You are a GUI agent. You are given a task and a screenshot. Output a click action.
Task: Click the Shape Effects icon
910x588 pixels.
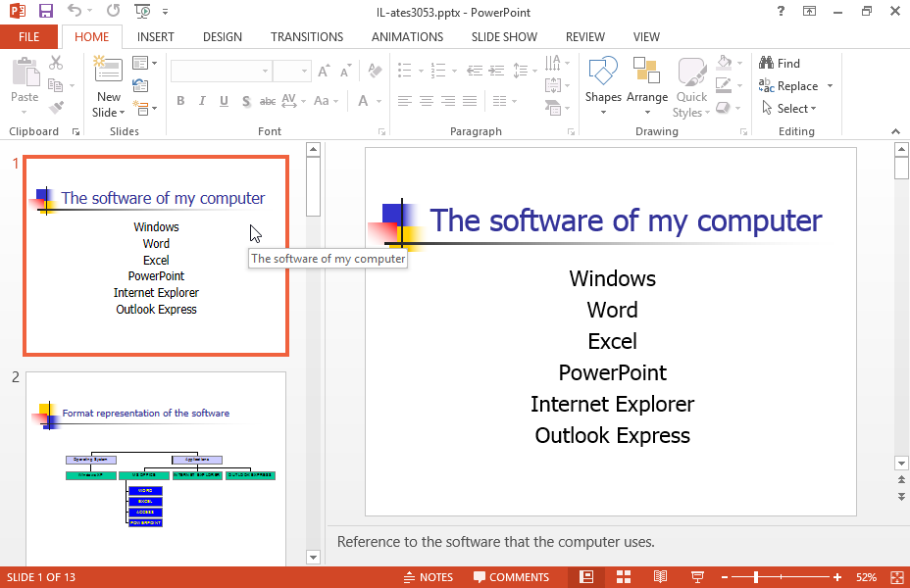pyautogui.click(x=723, y=108)
